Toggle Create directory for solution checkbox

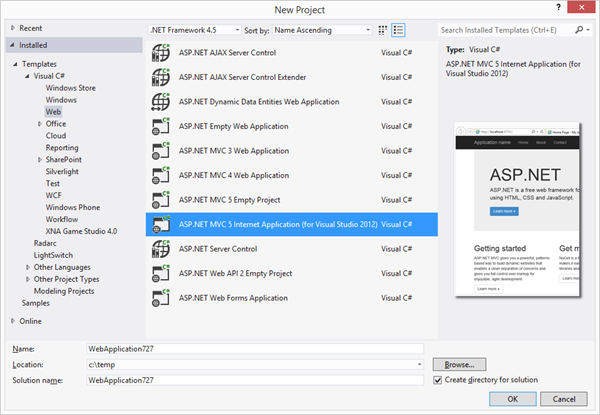point(437,380)
